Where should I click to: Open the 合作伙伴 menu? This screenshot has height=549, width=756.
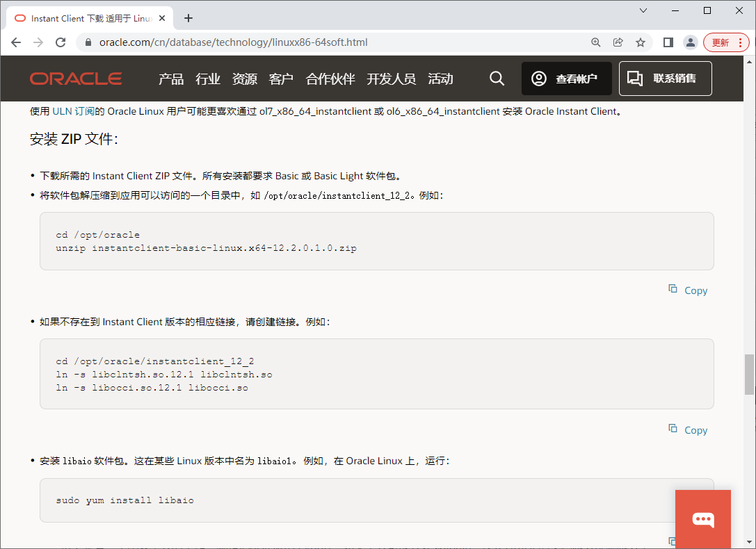pos(330,79)
